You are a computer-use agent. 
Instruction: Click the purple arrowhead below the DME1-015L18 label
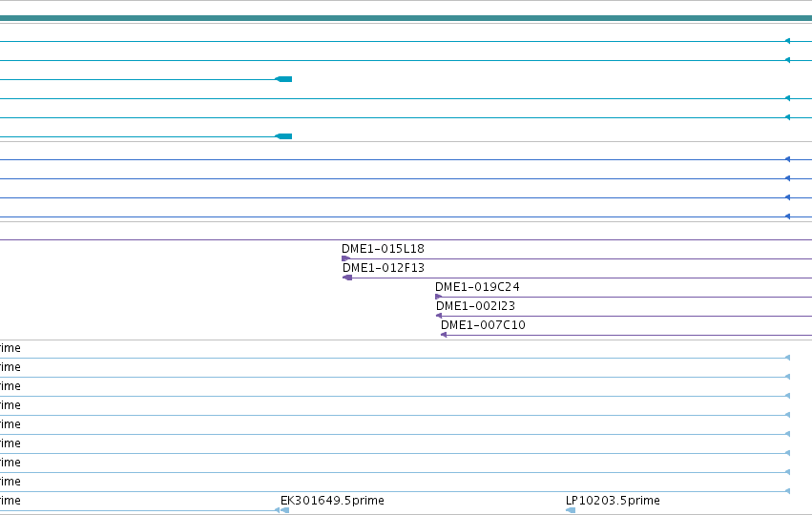coord(346,258)
